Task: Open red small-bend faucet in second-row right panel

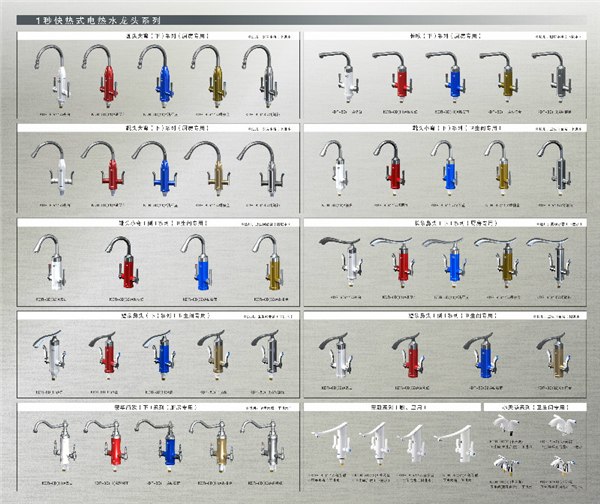Action: click(390, 168)
